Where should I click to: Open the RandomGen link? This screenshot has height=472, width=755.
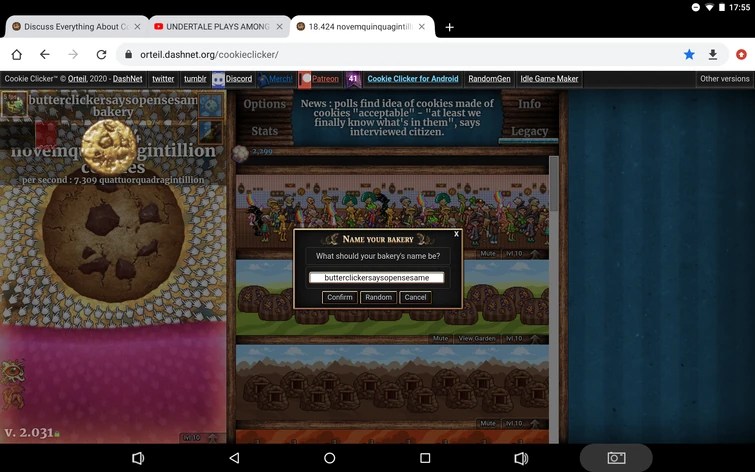(489, 79)
